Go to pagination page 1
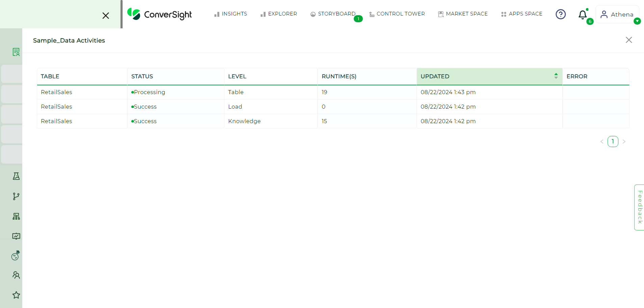 (613, 141)
